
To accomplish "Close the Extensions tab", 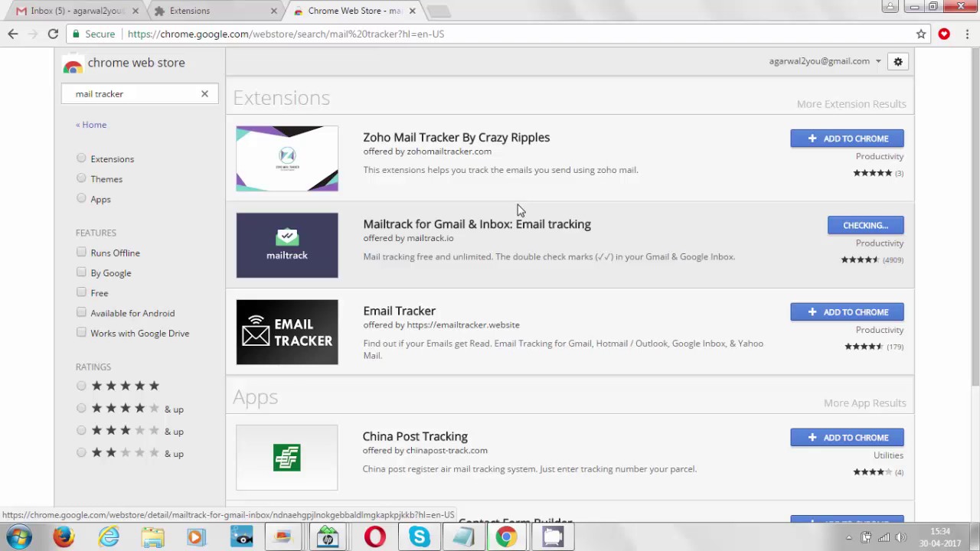I will [x=274, y=11].
